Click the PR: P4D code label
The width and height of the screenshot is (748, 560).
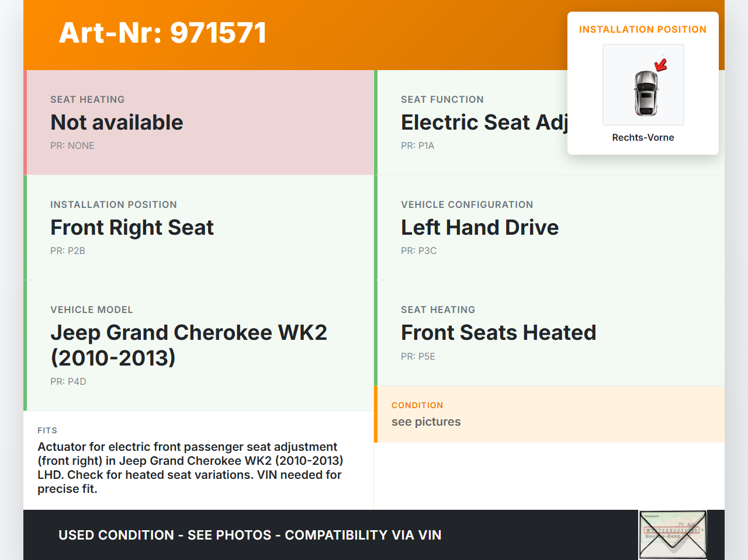pyautogui.click(x=68, y=381)
